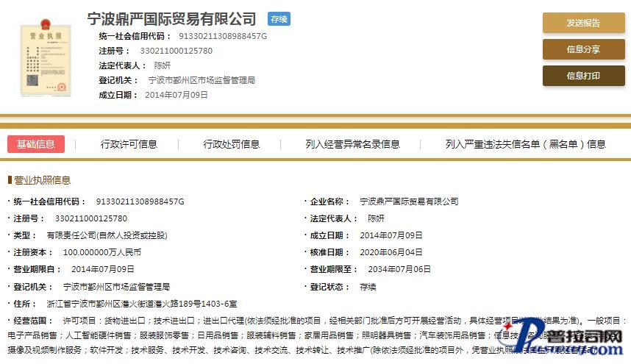Switch to the 行政许可信息 tab
This screenshot has width=631, height=364.
[x=129, y=144]
